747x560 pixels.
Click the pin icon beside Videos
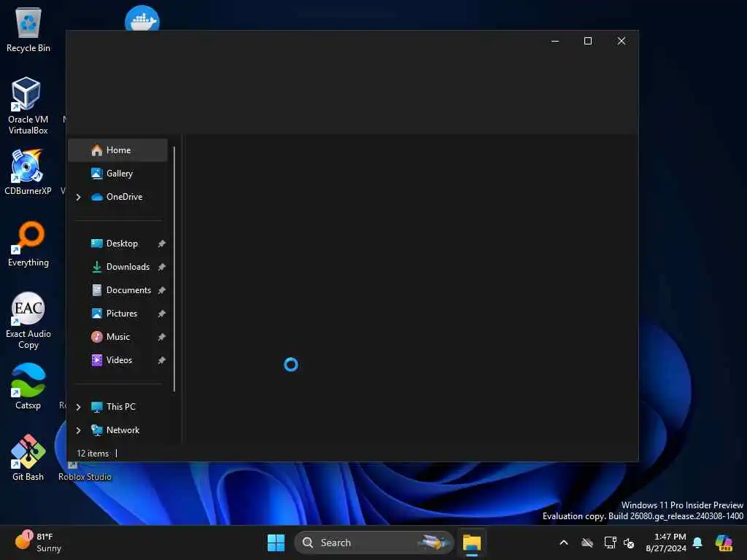tap(161, 360)
